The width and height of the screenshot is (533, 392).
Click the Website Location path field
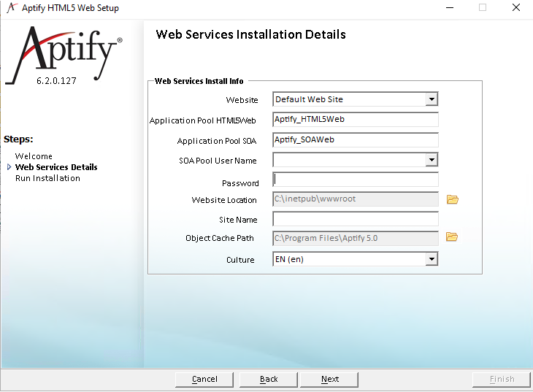(x=356, y=199)
